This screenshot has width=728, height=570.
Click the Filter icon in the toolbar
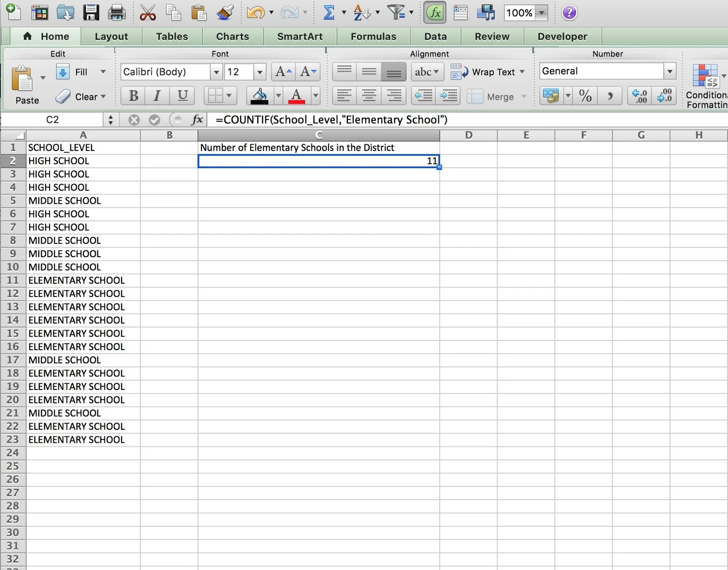click(x=396, y=13)
